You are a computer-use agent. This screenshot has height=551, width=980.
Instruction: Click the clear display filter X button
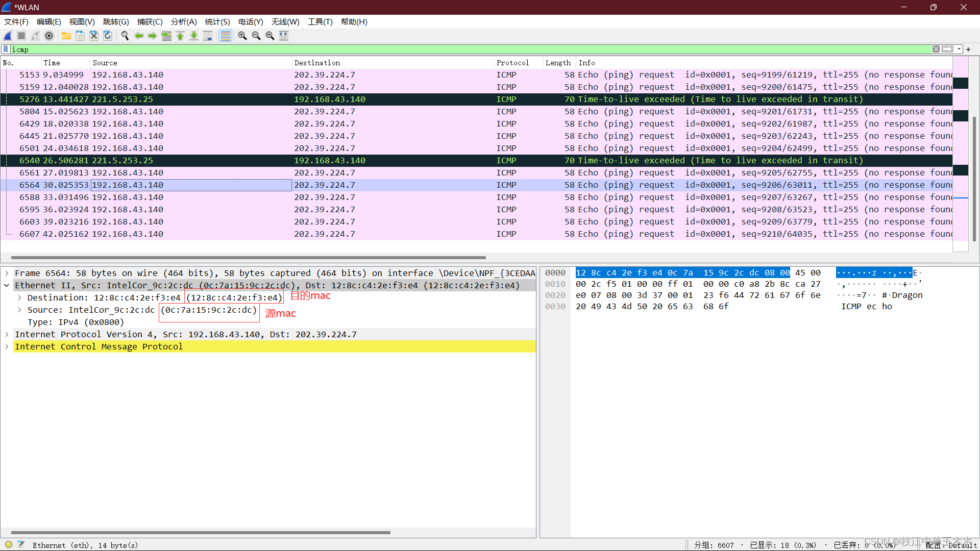click(x=936, y=49)
